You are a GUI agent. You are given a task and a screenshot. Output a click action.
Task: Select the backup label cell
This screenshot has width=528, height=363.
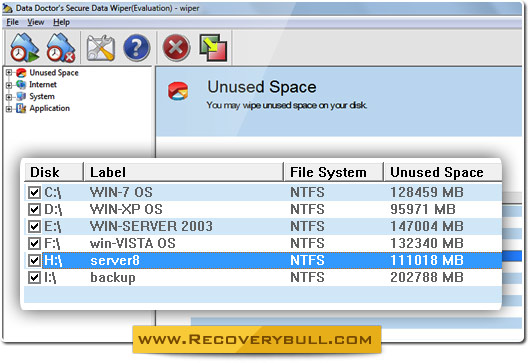[x=113, y=278]
